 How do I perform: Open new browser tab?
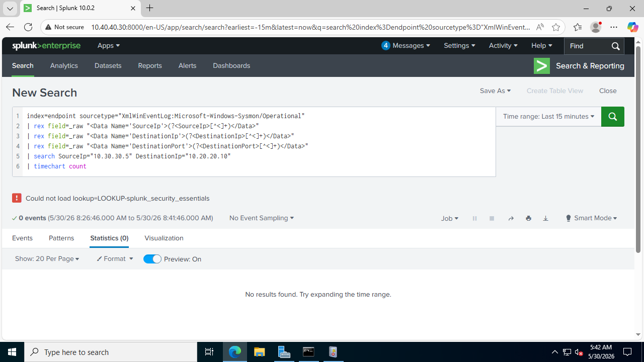click(149, 8)
